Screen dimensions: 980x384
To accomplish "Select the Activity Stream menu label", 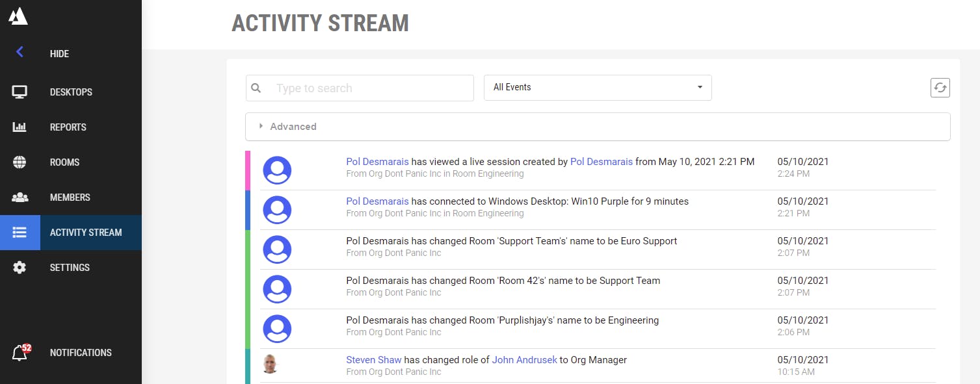I will (86, 233).
